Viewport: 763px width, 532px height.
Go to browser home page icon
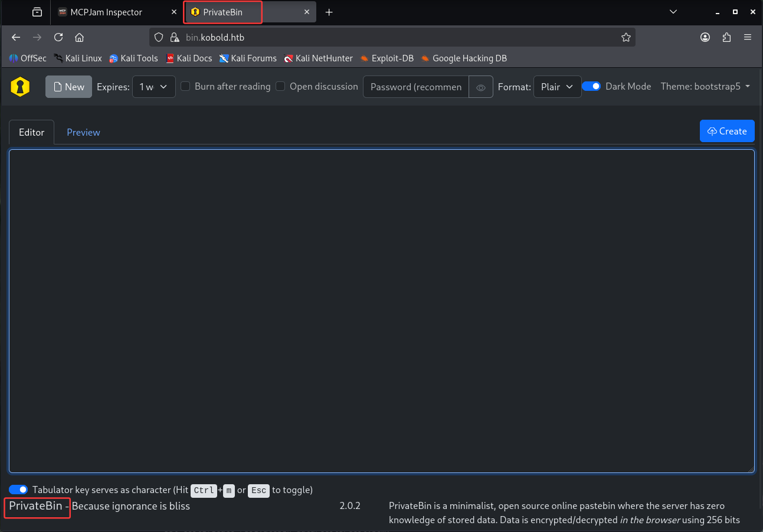(x=79, y=37)
